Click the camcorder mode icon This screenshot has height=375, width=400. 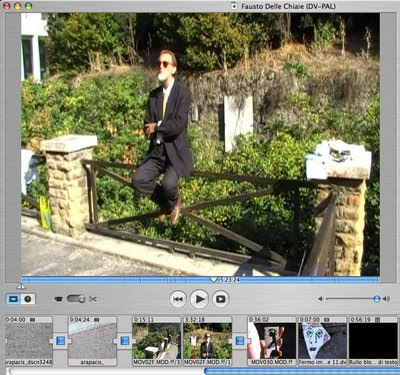point(59,299)
